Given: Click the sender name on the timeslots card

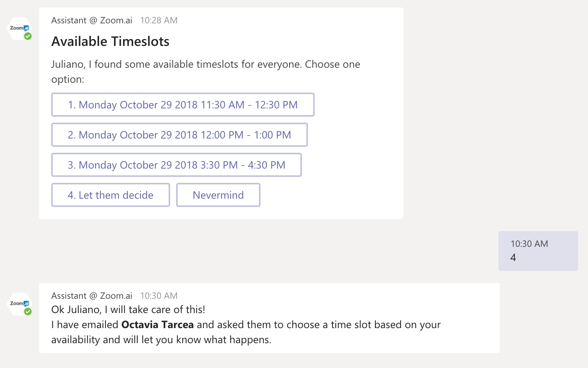Looking at the screenshot, I should point(91,20).
